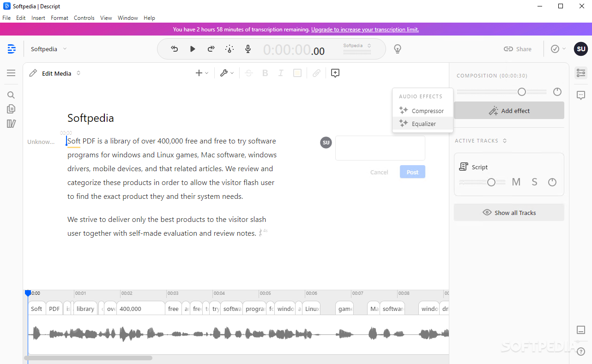Open the Edit menu
592x364 pixels.
(21, 18)
